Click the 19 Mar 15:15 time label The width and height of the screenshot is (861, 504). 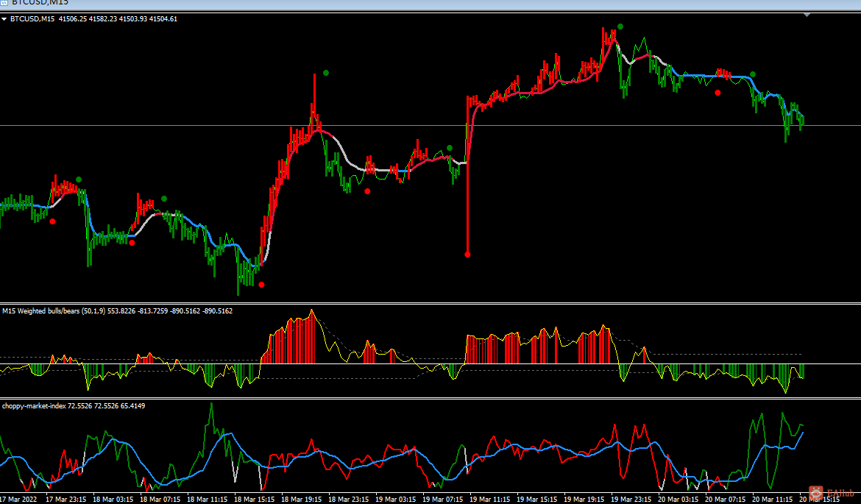point(538,499)
